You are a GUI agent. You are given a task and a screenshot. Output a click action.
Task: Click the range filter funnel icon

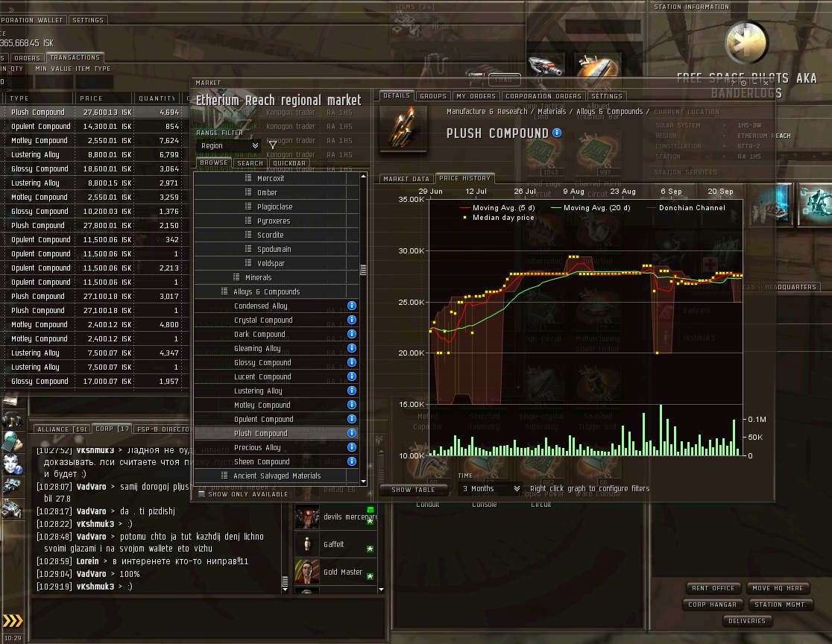[272, 145]
